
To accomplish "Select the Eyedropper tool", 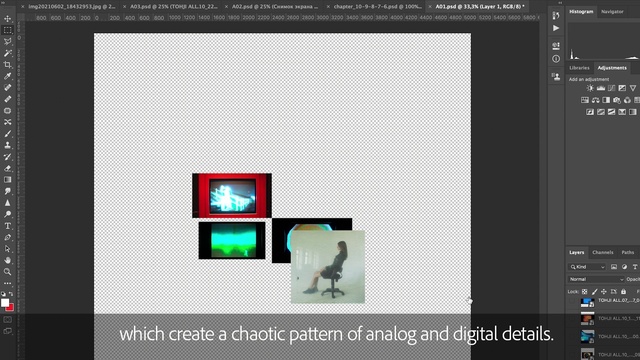I will tap(7, 76).
